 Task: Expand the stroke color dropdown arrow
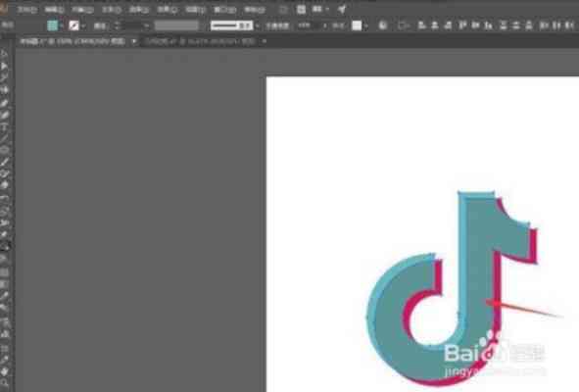[x=83, y=25]
